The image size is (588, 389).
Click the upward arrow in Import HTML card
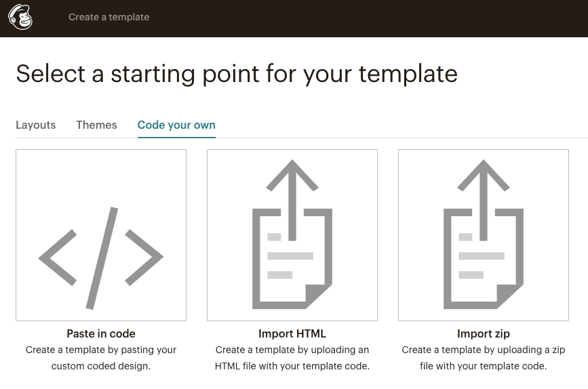[292, 190]
